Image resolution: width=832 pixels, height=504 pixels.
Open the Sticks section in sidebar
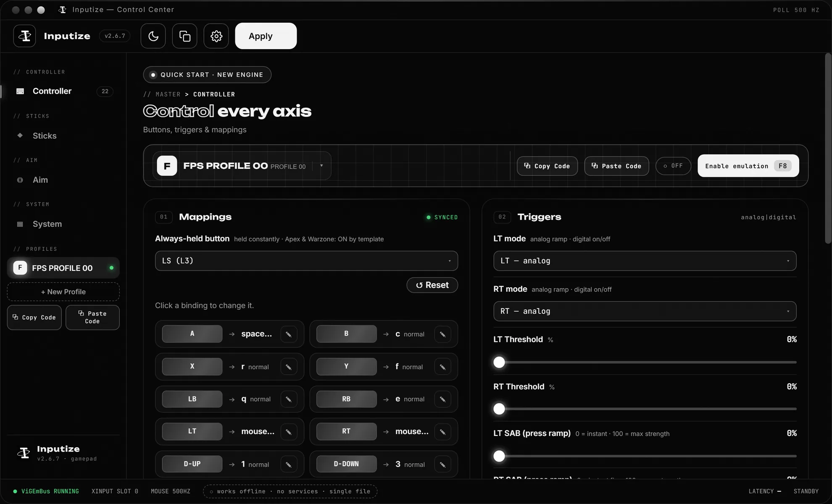[63, 136]
